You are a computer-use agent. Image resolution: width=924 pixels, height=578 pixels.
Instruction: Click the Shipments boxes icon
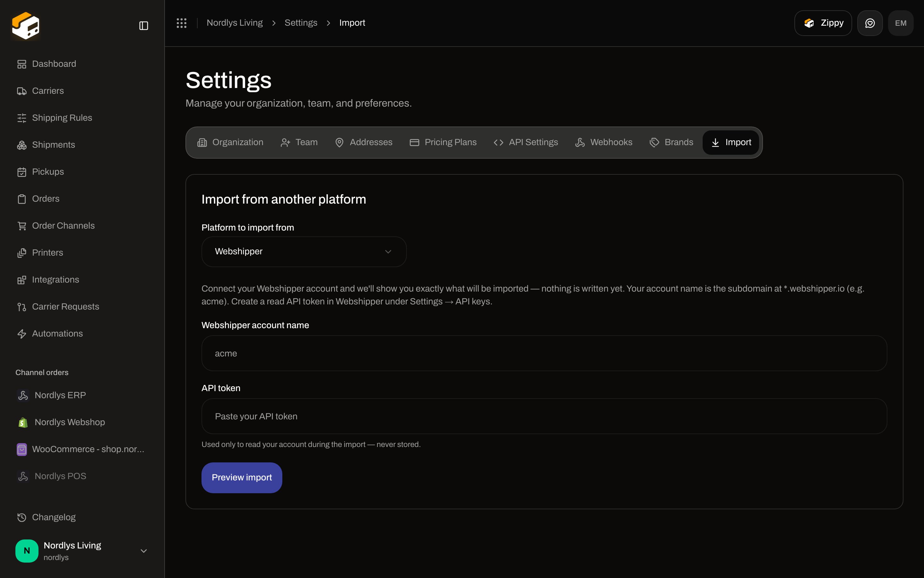point(22,145)
